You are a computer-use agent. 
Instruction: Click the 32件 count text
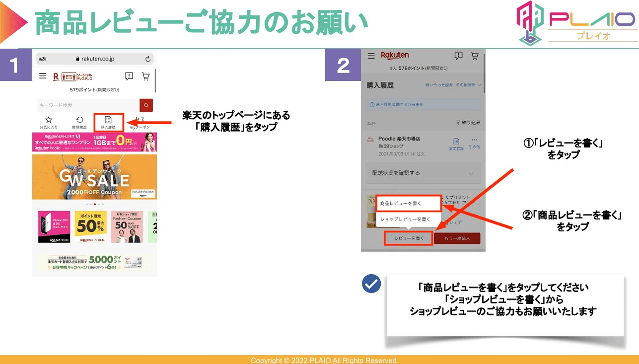[371, 123]
